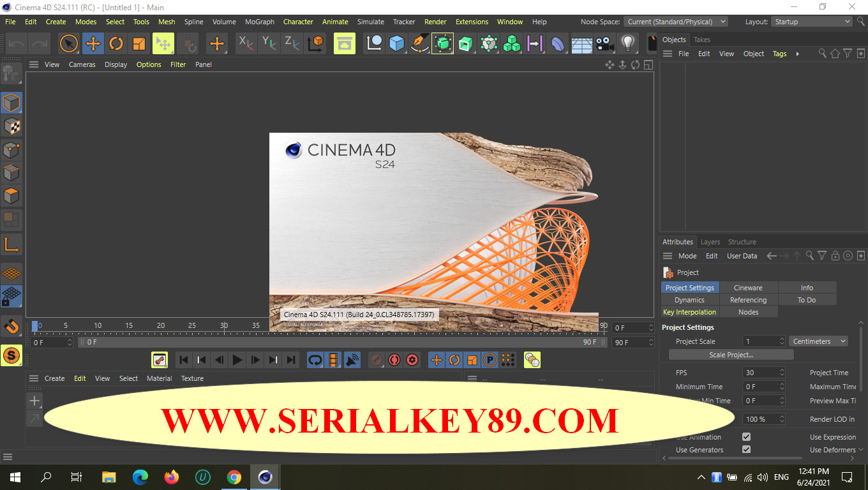
Task: Click the FPS value field
Action: click(x=764, y=373)
